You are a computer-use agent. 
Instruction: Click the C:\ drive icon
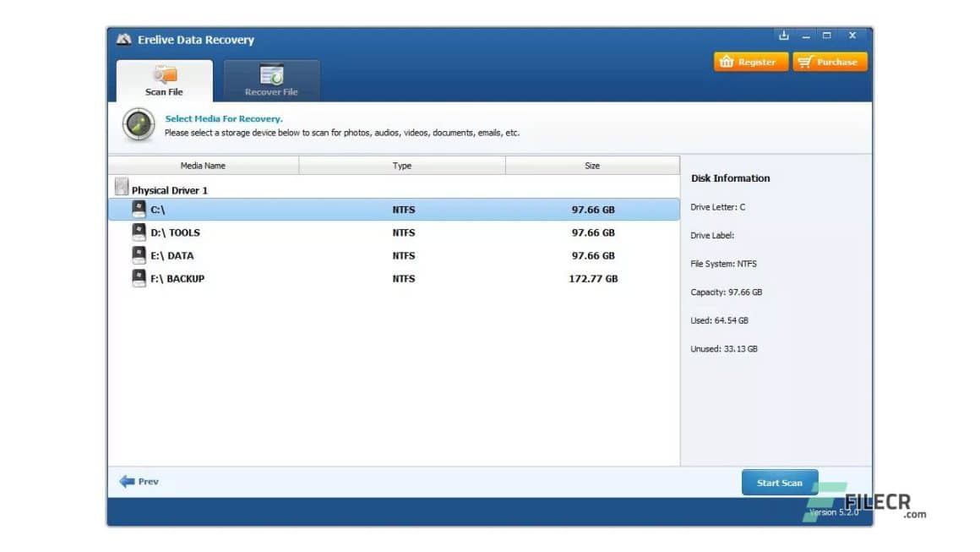pyautogui.click(x=139, y=209)
